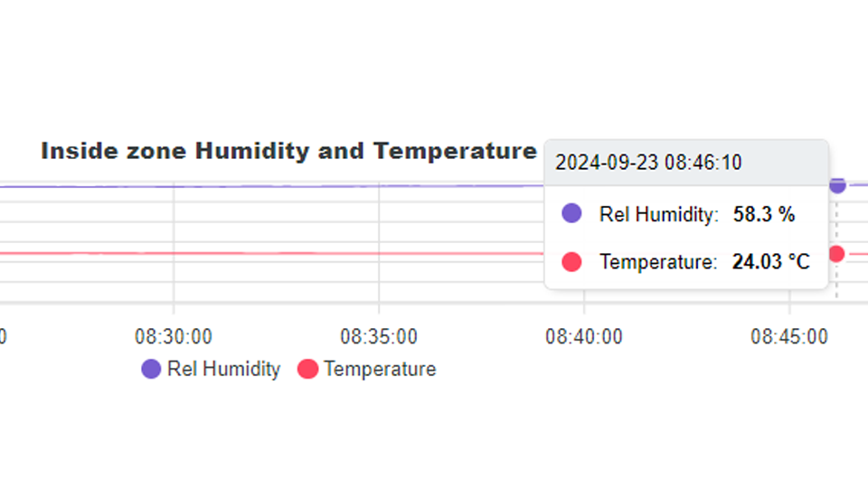Click the 24.03 °C temperature value

(771, 262)
